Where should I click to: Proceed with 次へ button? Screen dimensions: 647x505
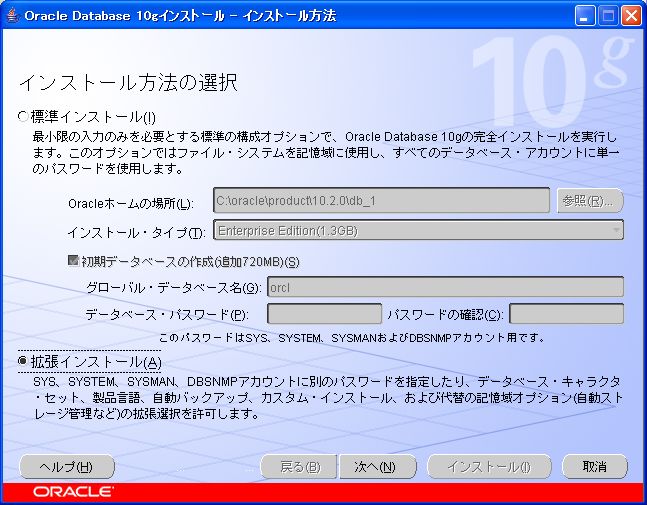[377, 467]
